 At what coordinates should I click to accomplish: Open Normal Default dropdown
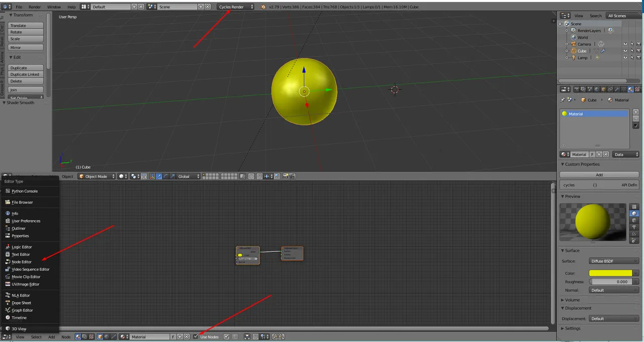pos(614,290)
